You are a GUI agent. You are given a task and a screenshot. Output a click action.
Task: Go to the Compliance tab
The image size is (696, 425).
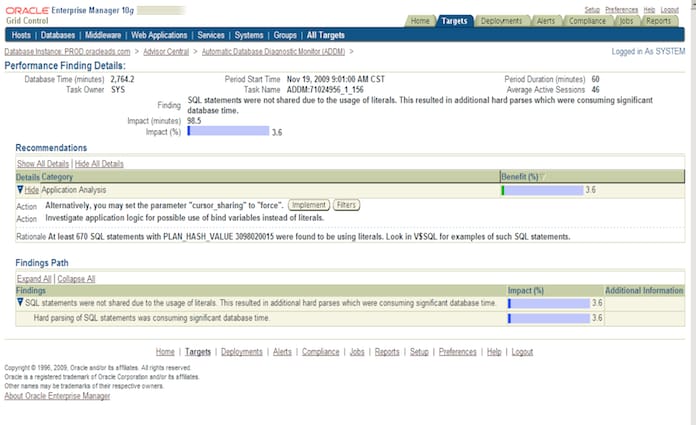click(x=587, y=21)
